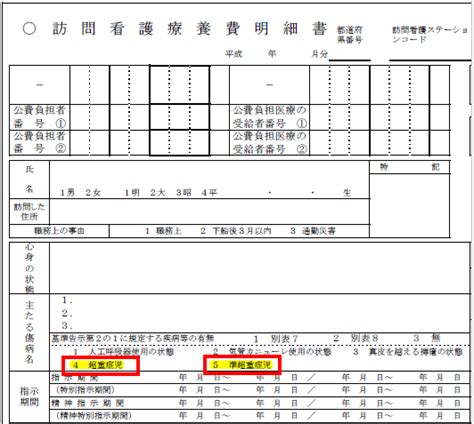Choose 3 通勤災害 option

click(313, 231)
